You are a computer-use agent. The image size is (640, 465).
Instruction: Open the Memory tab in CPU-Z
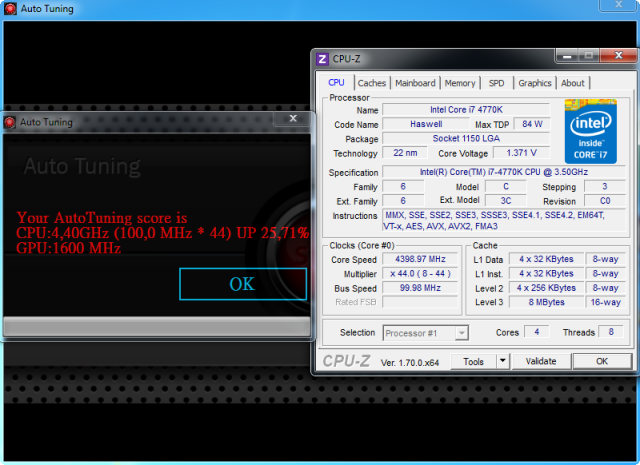(460, 83)
